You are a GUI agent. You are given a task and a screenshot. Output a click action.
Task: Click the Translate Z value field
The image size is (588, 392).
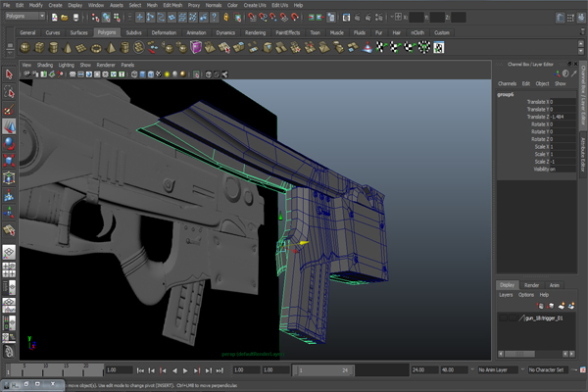point(563,117)
